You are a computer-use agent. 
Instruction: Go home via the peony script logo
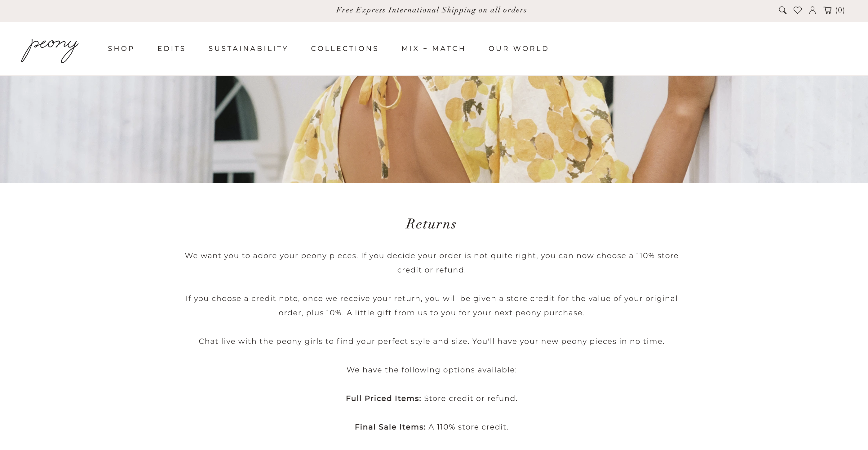click(x=50, y=50)
